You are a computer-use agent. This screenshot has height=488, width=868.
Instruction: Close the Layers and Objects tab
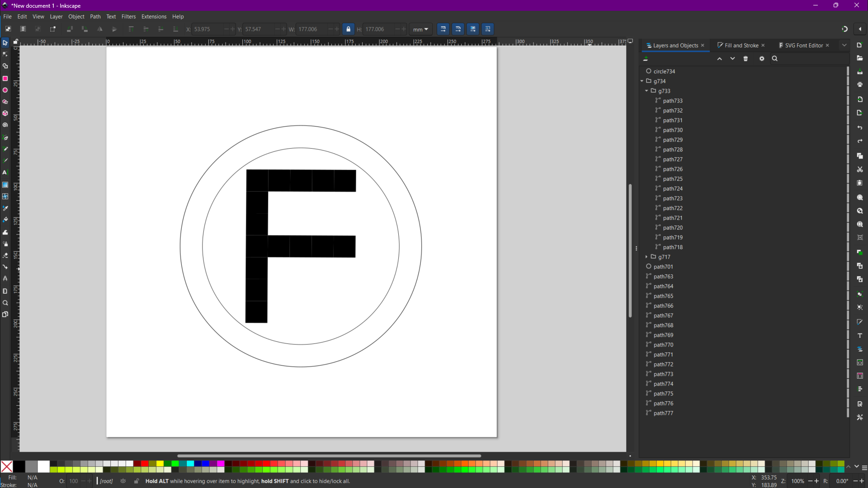click(x=703, y=46)
